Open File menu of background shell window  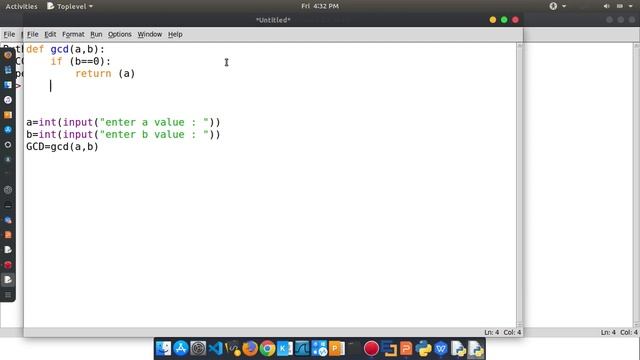point(9,34)
